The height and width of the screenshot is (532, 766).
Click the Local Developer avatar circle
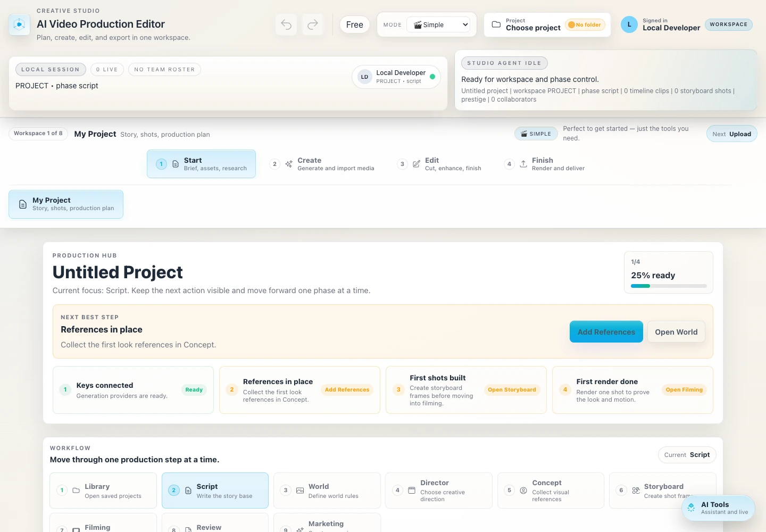[x=629, y=24]
